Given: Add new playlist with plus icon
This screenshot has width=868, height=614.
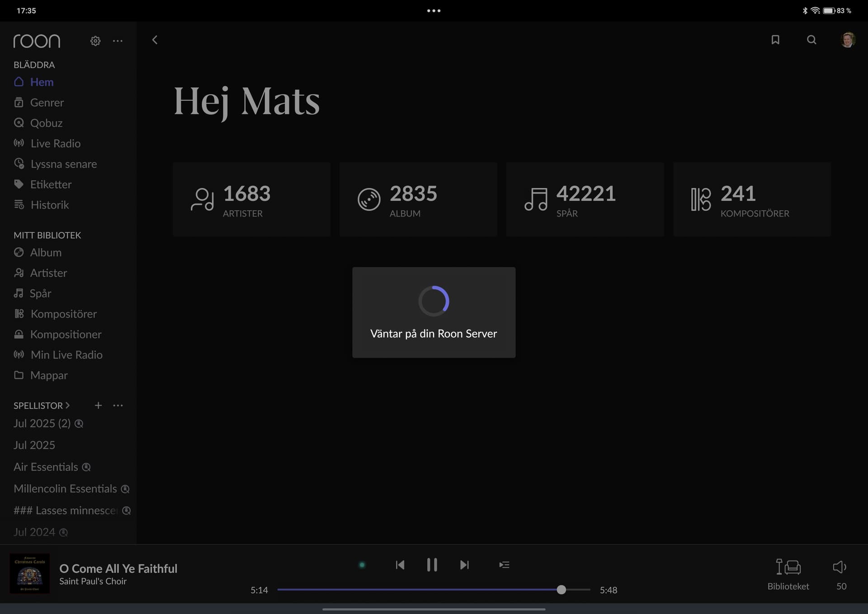Looking at the screenshot, I should coord(98,406).
